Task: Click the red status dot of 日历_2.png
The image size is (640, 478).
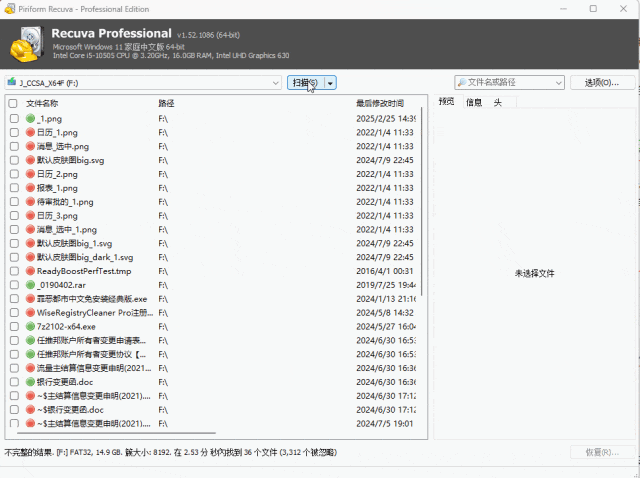Action: click(30, 174)
